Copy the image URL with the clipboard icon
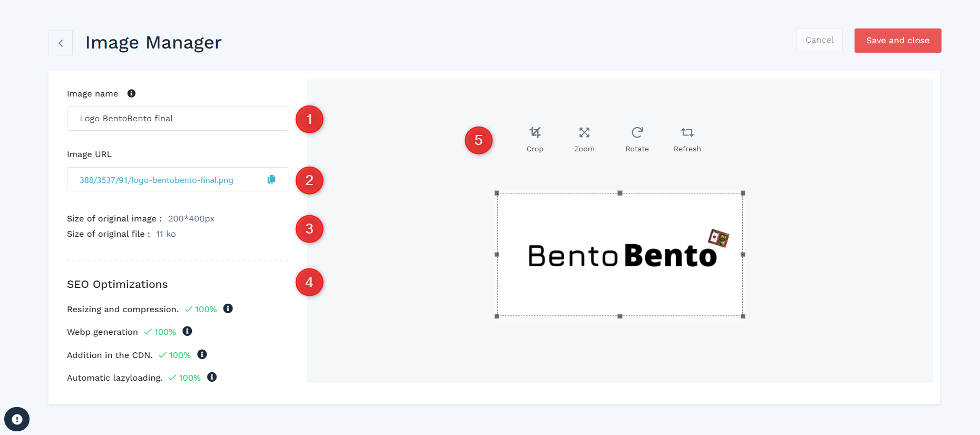 [271, 179]
